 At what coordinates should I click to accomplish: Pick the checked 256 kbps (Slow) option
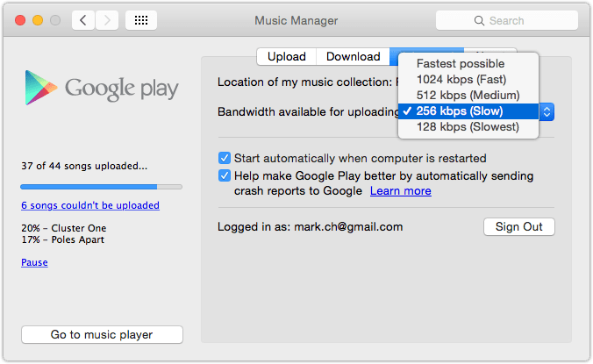tap(468, 111)
